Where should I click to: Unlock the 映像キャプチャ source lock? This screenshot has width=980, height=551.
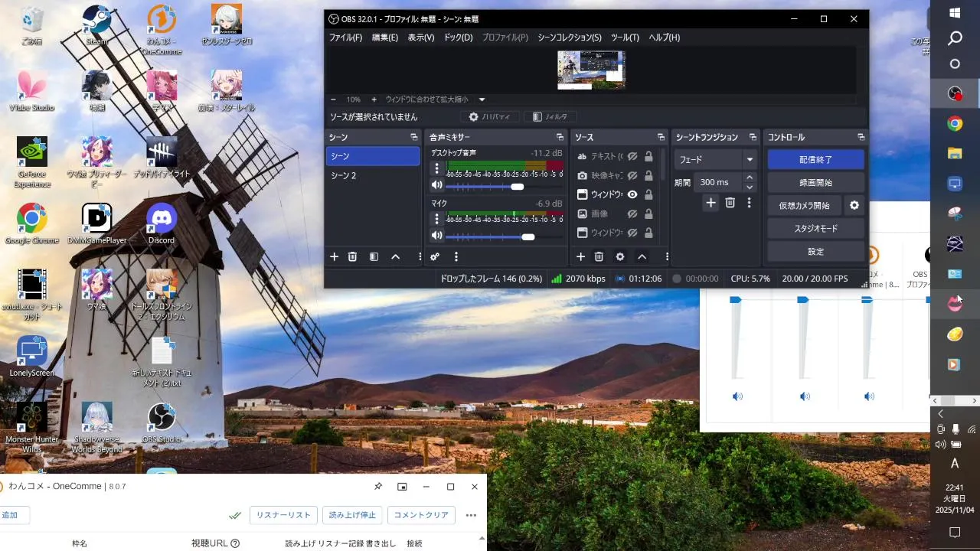point(648,175)
